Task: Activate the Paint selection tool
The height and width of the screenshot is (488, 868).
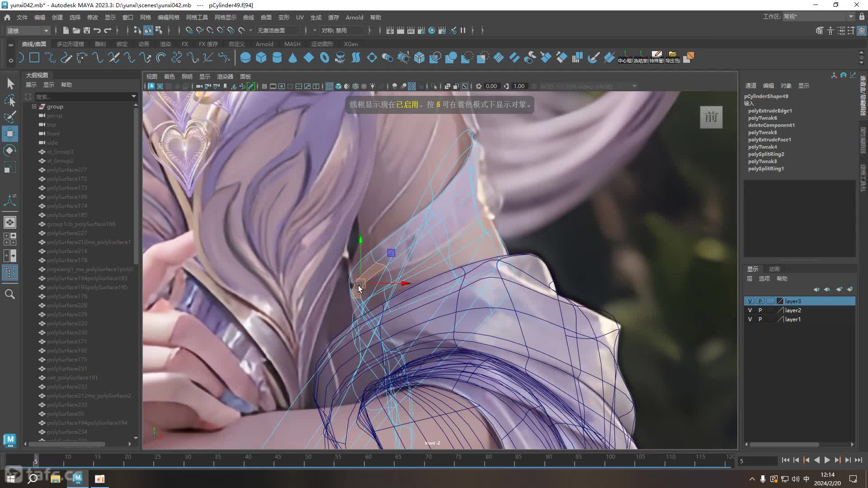Action: (x=10, y=117)
